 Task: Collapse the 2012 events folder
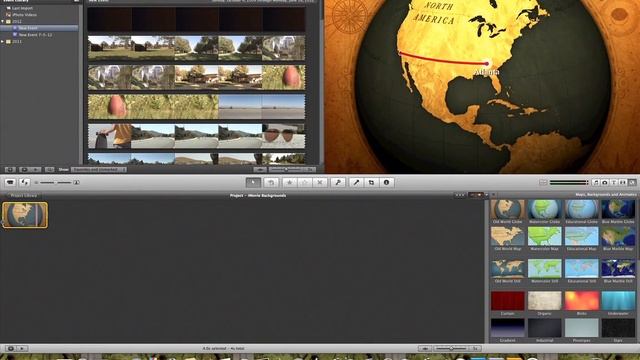tap(3, 21)
